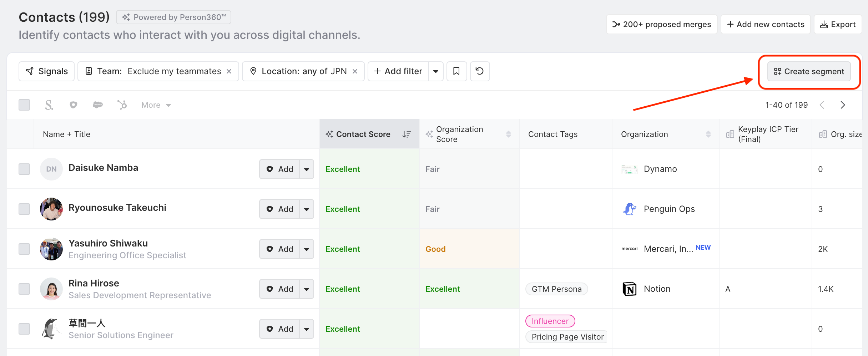Click the Influencer tag pill
Screen dimensions: 868x356
coord(550,321)
